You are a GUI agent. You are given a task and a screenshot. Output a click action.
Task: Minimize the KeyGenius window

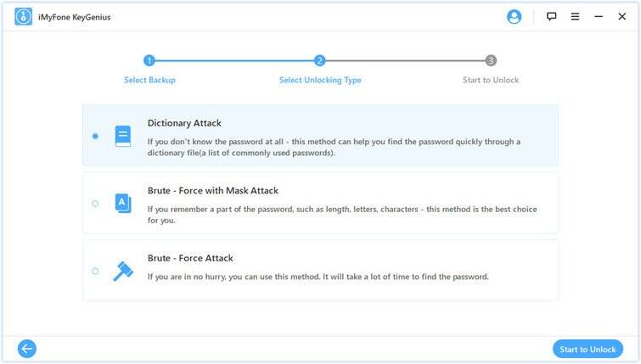599,16
